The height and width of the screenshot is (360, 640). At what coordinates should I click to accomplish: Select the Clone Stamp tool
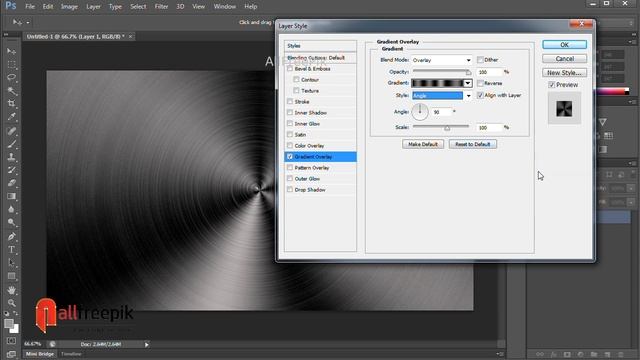(11, 157)
